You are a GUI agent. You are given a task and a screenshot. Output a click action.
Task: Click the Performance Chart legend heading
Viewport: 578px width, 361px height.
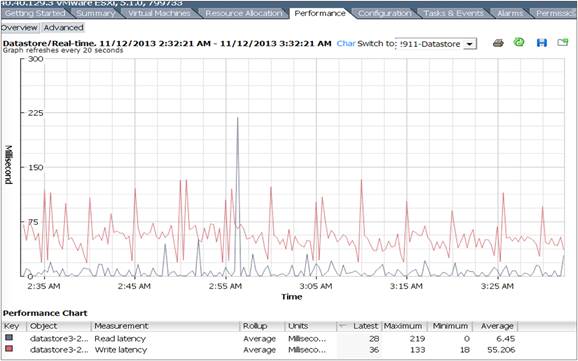pos(45,313)
